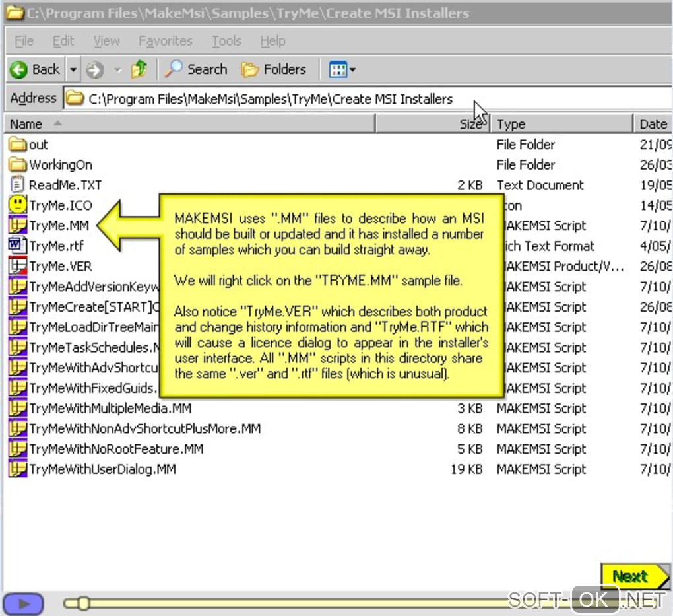Viewport: 673px width, 616px height.
Task: Select the TryMe.ICO smiley face icon
Action: click(18, 205)
